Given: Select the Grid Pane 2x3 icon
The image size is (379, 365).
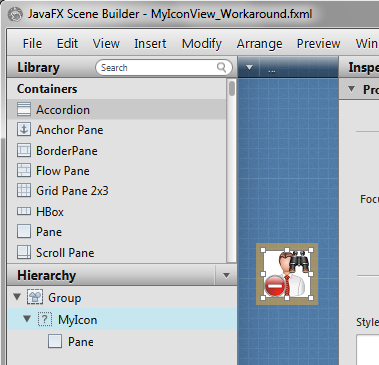Looking at the screenshot, I should (x=24, y=190).
